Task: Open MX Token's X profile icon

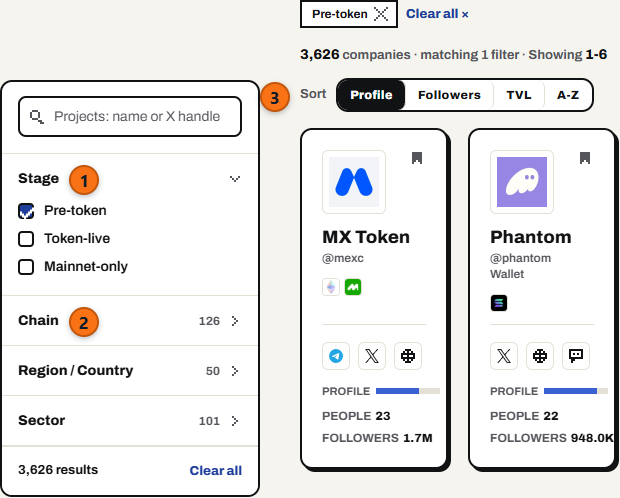Action: click(372, 356)
